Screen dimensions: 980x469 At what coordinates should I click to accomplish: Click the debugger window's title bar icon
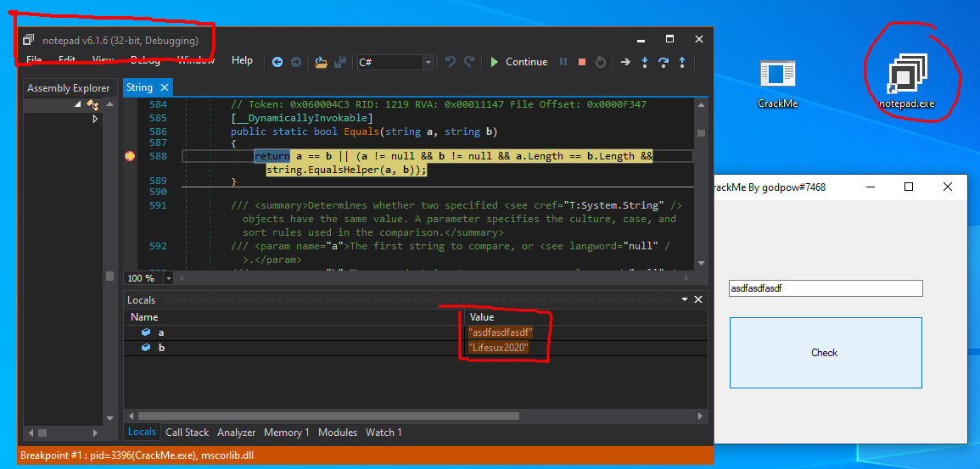click(x=28, y=40)
